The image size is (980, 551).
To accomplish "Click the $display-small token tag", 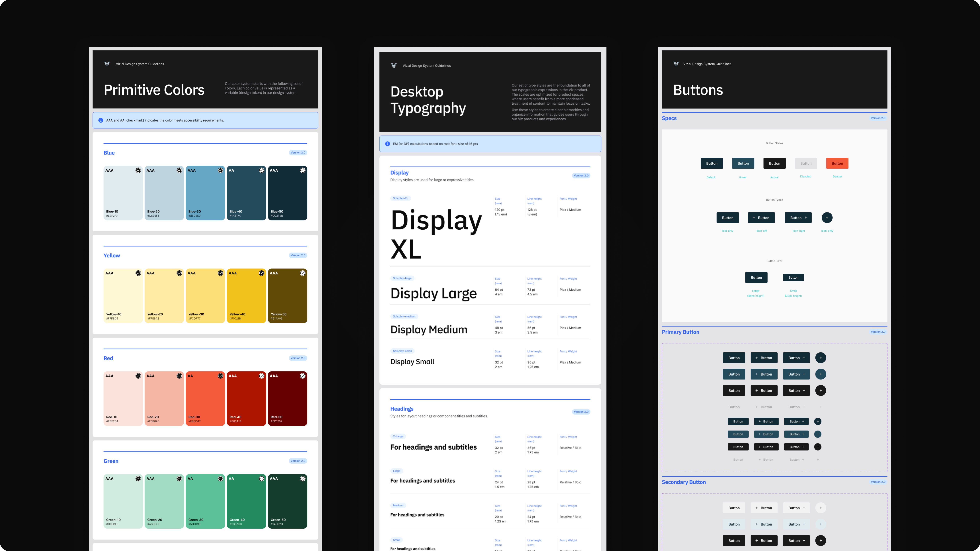I will pyautogui.click(x=402, y=351).
